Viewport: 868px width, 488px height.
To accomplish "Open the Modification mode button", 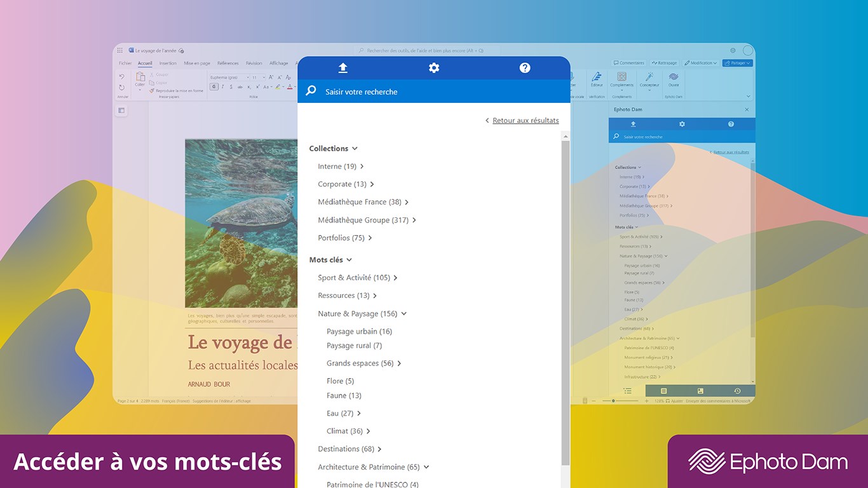I will coord(701,63).
